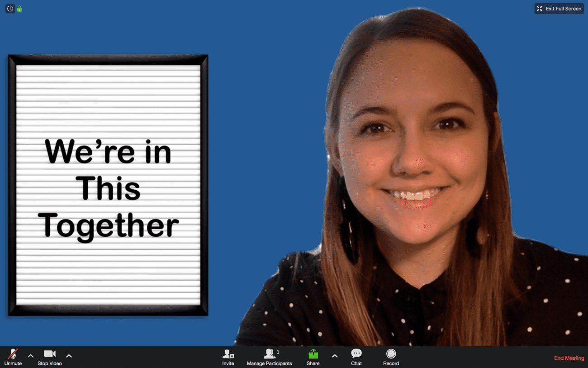Open the Invite icon in the toolbar
This screenshot has width=588, height=368.
228,353
